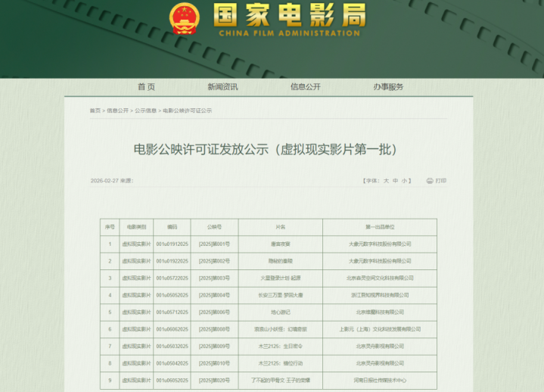Click the 序号 column header
Image resolution: width=544 pixels, height=392 pixels.
(110, 227)
